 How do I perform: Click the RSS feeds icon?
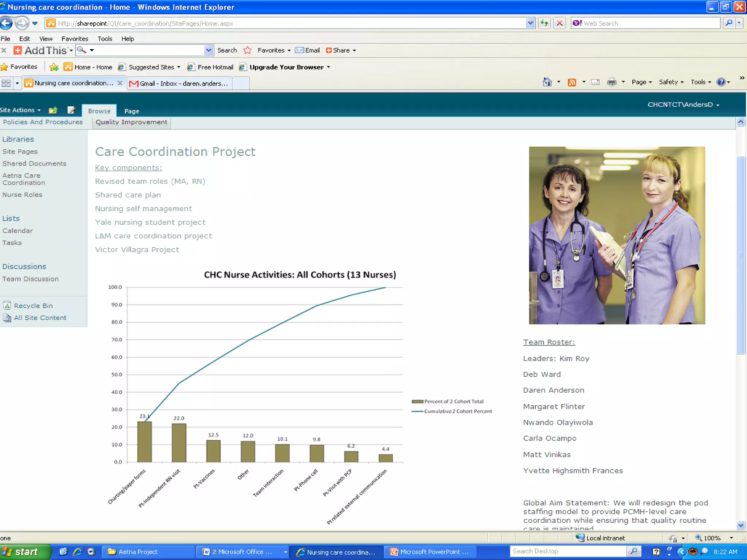tap(572, 82)
